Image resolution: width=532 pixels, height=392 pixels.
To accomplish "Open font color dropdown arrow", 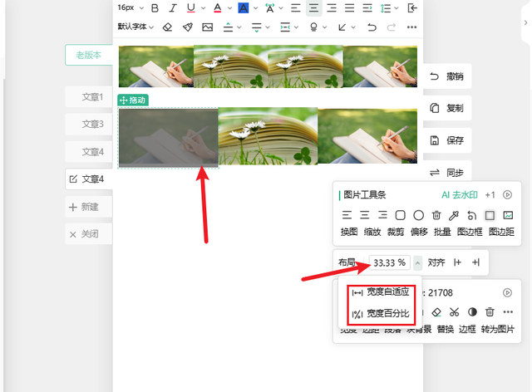I will (229, 8).
